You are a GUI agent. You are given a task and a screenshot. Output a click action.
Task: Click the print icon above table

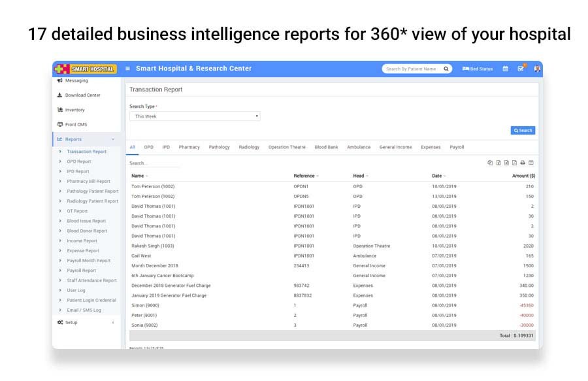click(523, 163)
